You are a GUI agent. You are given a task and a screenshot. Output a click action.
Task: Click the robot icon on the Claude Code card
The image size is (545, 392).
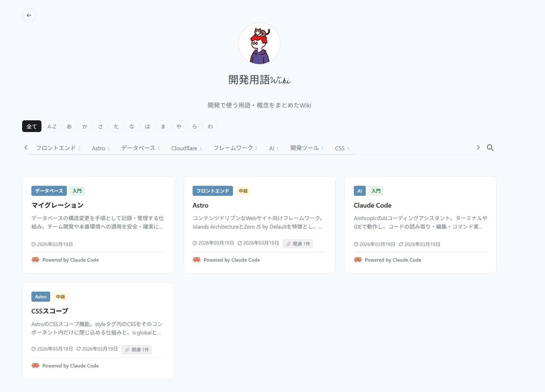[x=357, y=259]
